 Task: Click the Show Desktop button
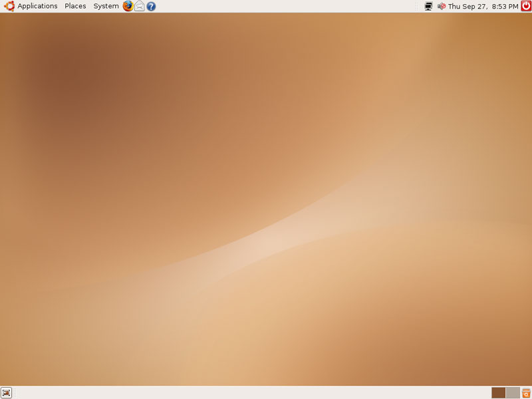[x=6, y=393]
